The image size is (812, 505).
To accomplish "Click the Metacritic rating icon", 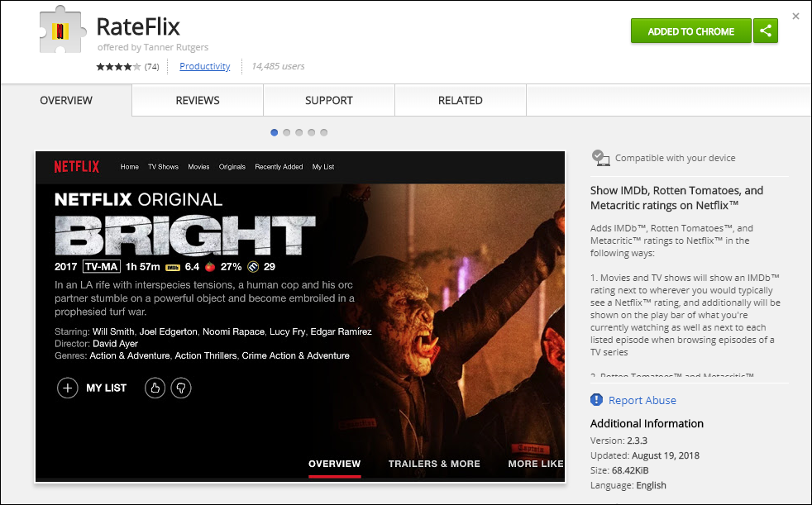I will point(253,267).
